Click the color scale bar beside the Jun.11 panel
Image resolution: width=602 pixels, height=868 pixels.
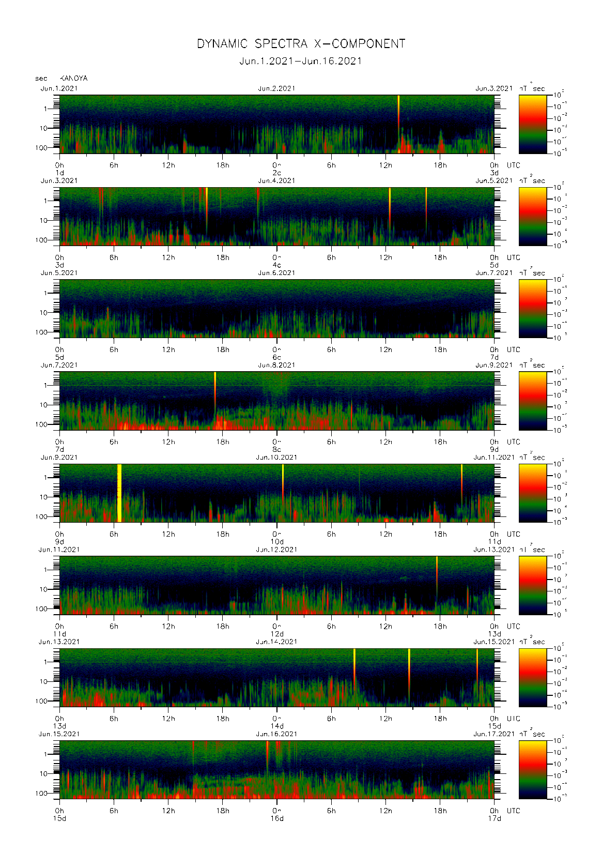tap(533, 585)
